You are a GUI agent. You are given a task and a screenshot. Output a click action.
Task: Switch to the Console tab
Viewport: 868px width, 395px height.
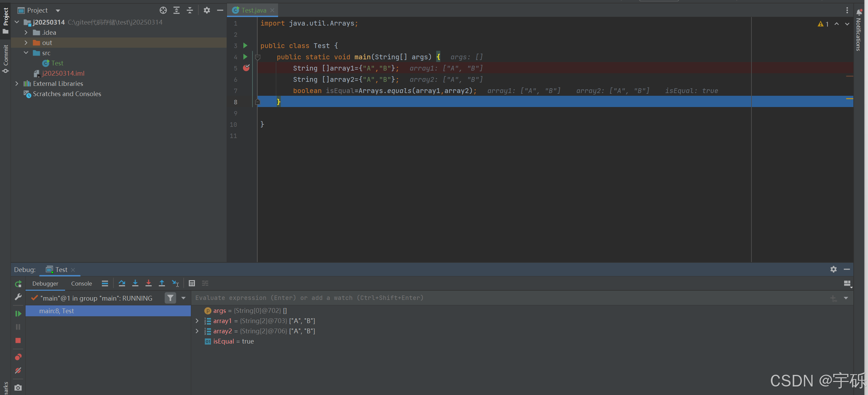pyautogui.click(x=81, y=284)
